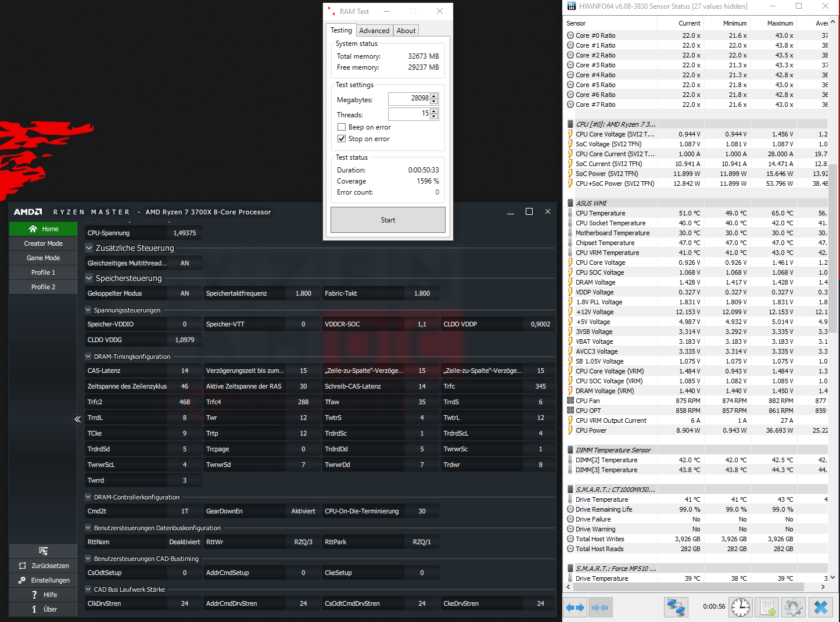
Task: Open About tab in RAM Test
Action: 406,31
